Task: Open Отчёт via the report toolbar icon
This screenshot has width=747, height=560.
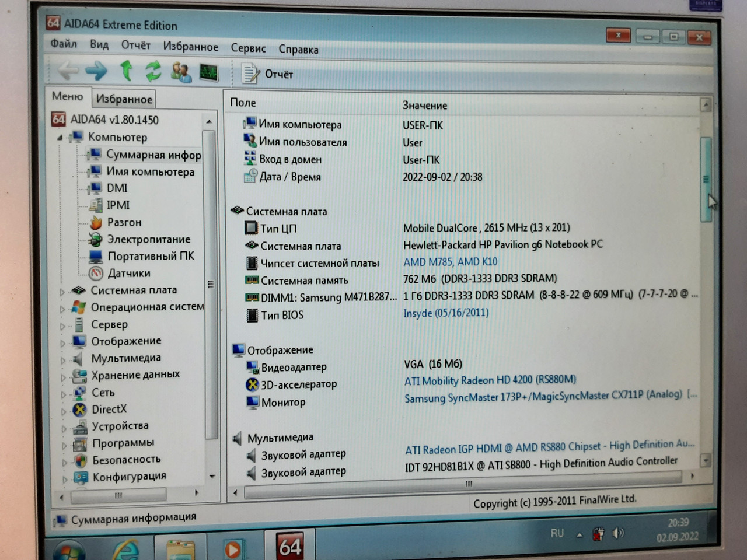Action: point(251,73)
